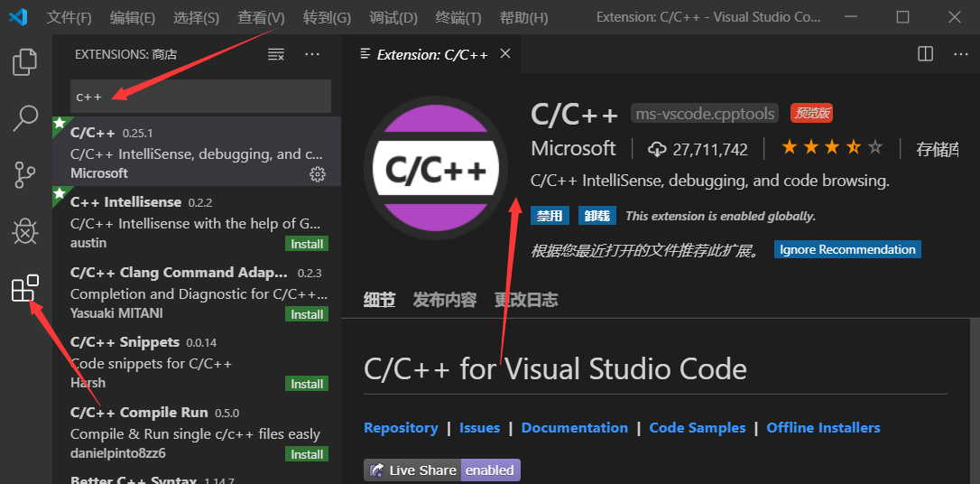This screenshot has width=980, height=484.
Task: Click the 禁用 disable button
Action: [550, 216]
